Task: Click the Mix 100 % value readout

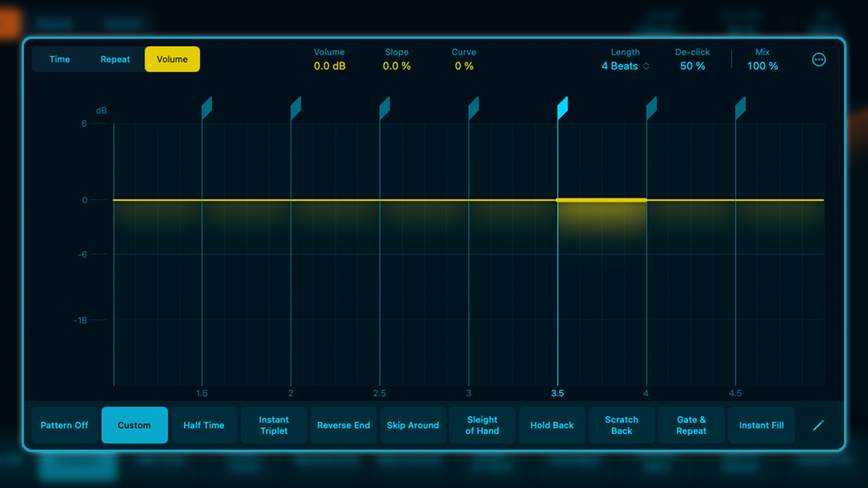Action: pyautogui.click(x=762, y=66)
